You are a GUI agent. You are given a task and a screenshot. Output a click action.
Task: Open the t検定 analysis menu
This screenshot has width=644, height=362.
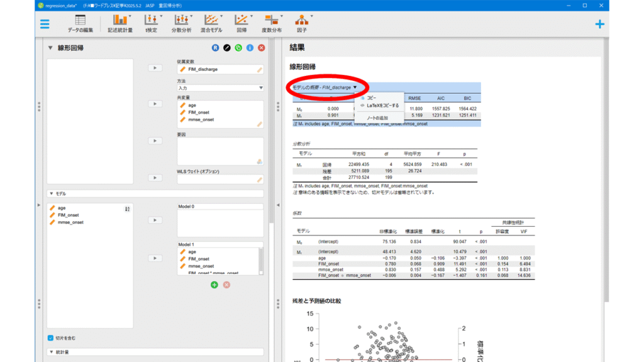tap(151, 24)
